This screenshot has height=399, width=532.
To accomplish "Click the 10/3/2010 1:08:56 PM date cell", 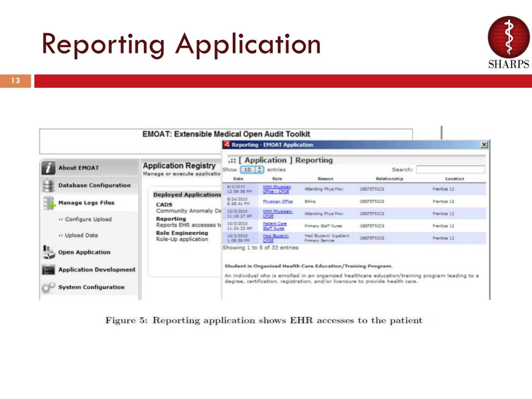I will (238, 238).
